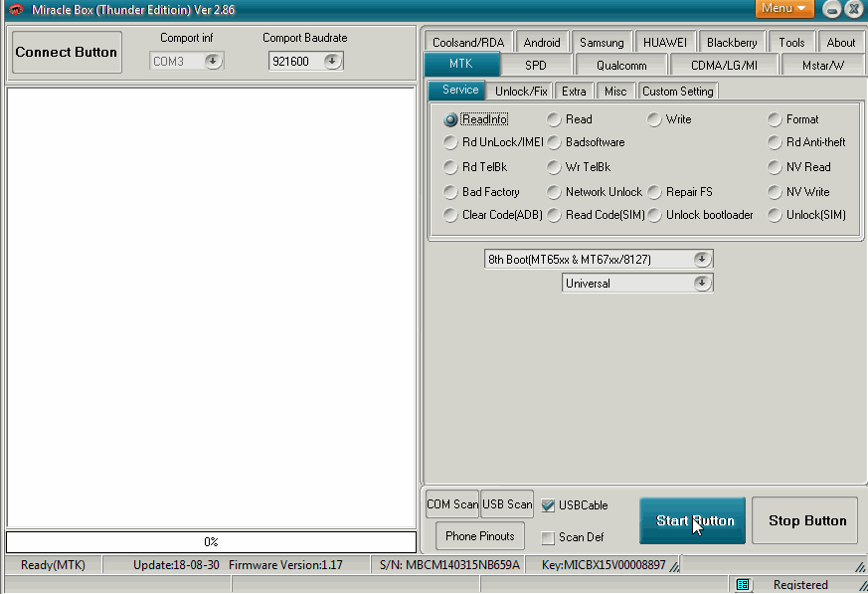Viewport: 868px width, 594px height.
Task: Click the COM Scan button
Action: click(x=452, y=504)
